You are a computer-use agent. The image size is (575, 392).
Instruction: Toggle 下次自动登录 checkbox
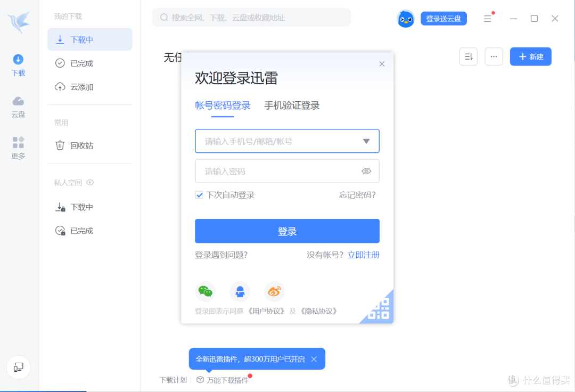(199, 195)
